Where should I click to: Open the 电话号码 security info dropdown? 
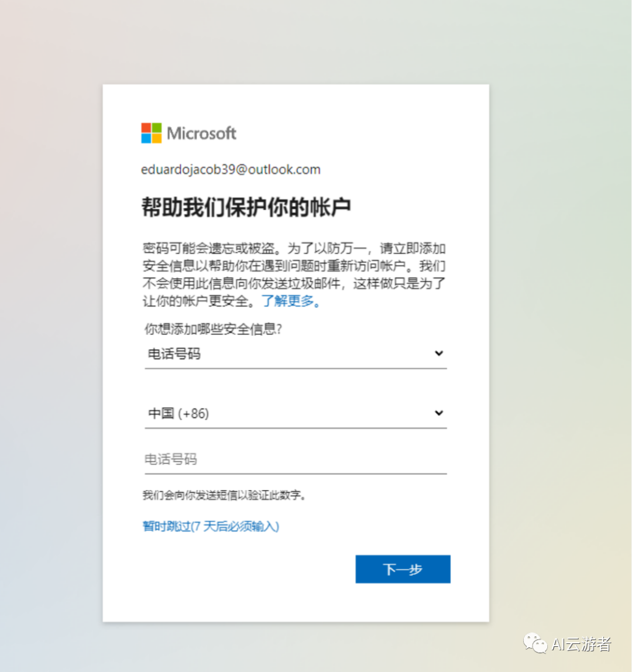point(296,354)
